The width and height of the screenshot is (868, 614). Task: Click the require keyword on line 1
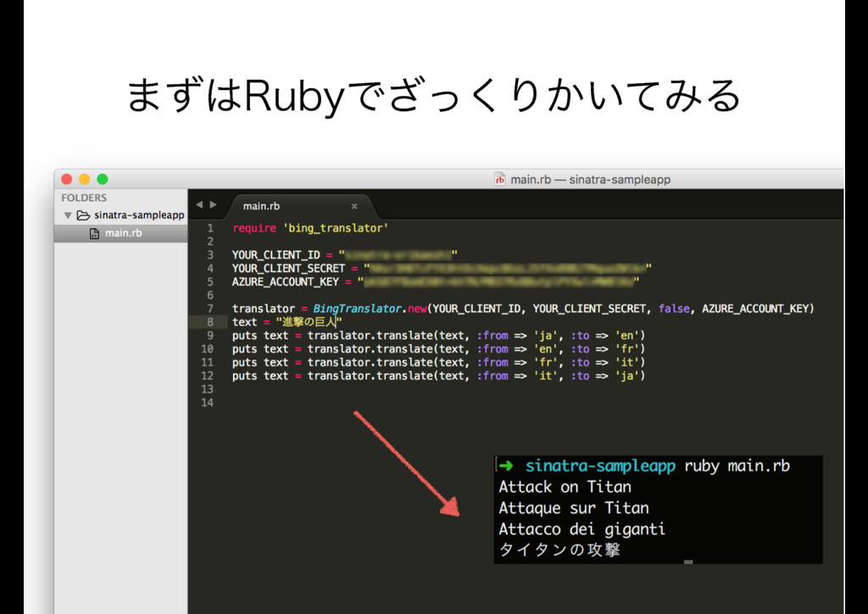point(254,228)
